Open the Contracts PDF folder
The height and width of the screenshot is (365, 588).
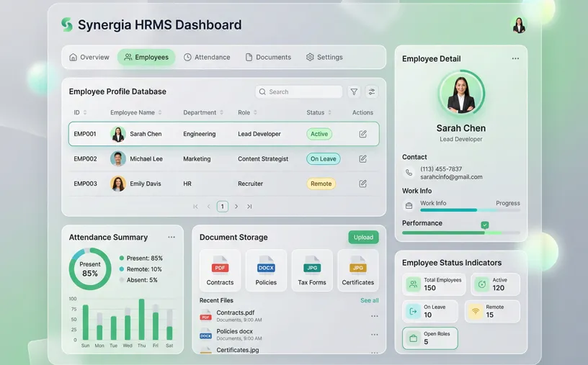tap(220, 271)
